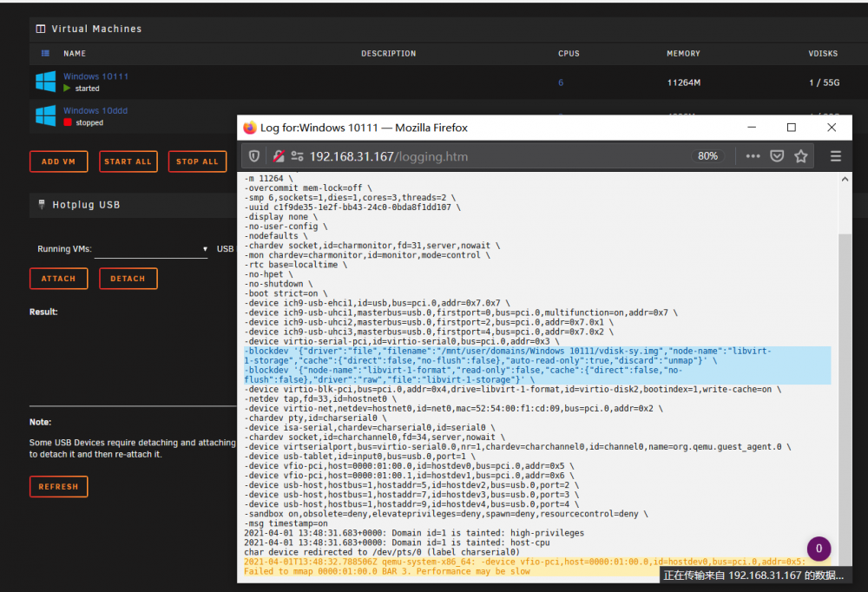Save page to Pocket icon
Viewport: 868px width, 592px height.
click(777, 156)
